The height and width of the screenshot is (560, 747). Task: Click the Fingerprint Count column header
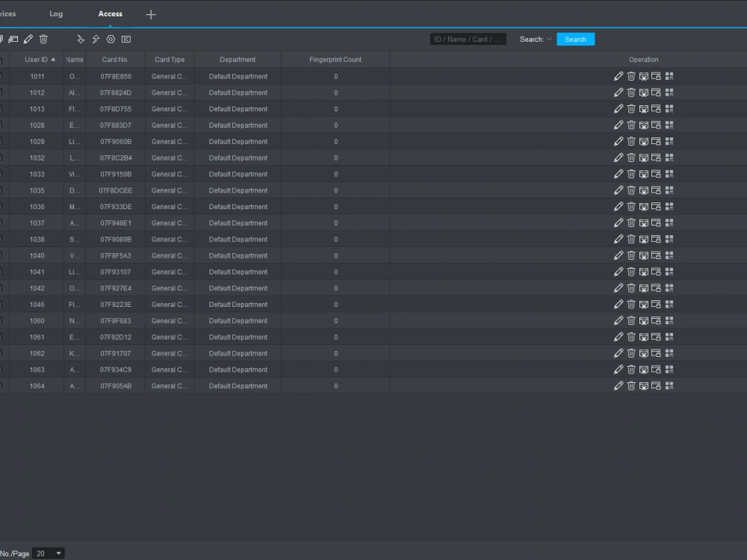335,60
